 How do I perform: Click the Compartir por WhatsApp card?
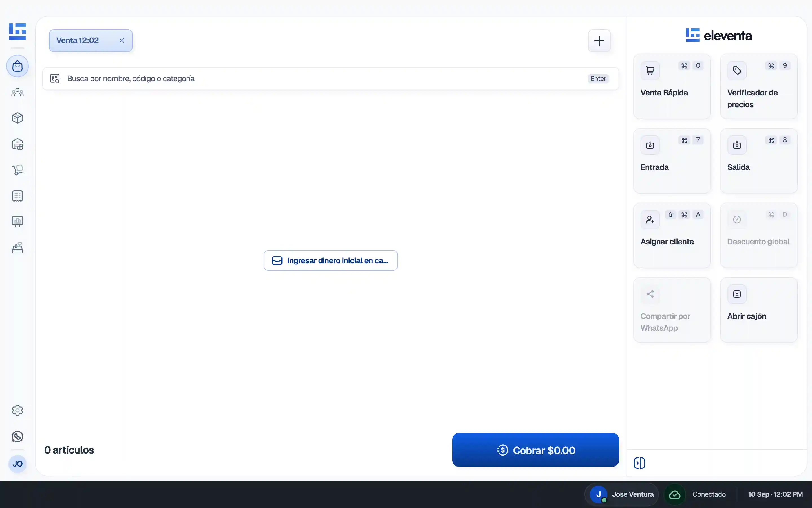[672, 310]
